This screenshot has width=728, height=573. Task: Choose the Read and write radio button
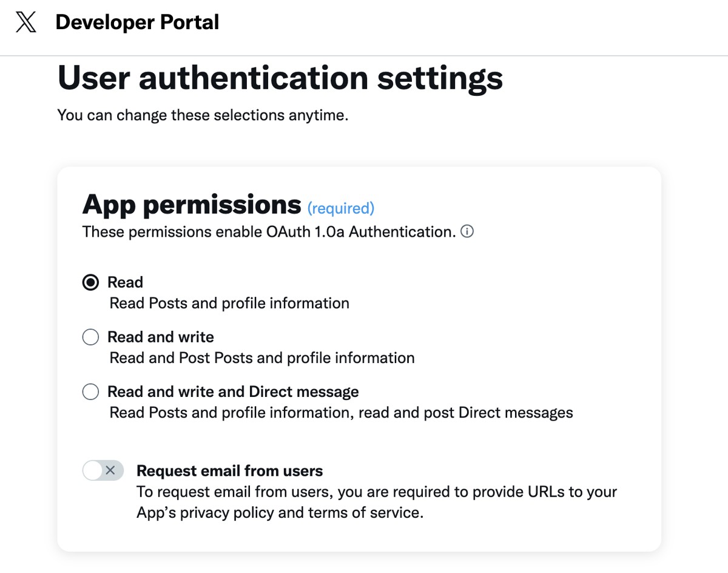pyautogui.click(x=90, y=337)
